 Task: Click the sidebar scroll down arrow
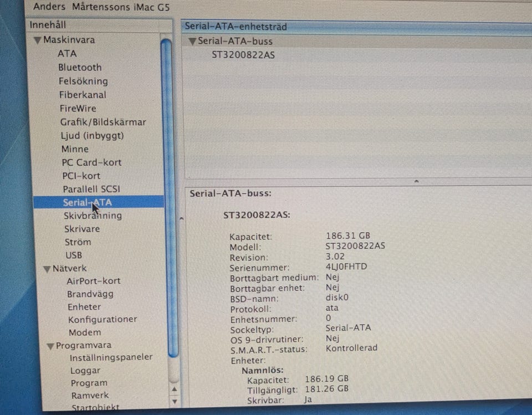click(x=175, y=402)
